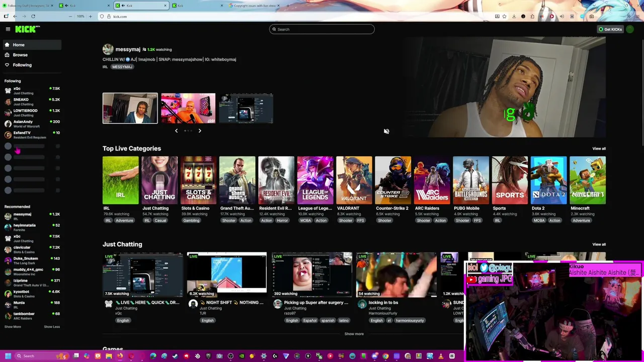The width and height of the screenshot is (644, 362).
Task: Open the locking in to bs stream
Action: (396, 275)
